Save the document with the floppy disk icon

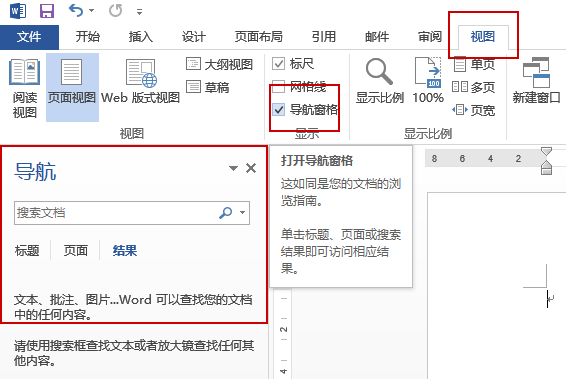(47, 11)
